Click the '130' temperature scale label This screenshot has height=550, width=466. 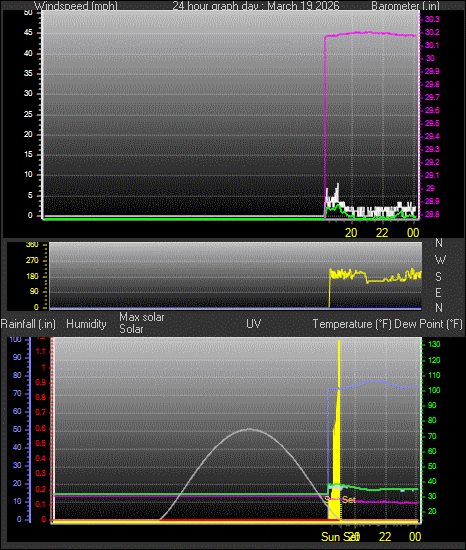(x=434, y=344)
